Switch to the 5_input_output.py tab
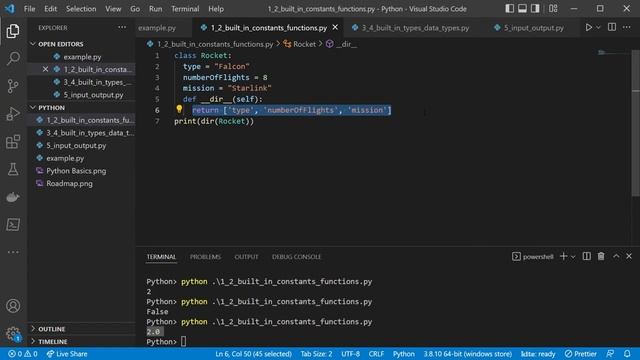 click(x=533, y=28)
